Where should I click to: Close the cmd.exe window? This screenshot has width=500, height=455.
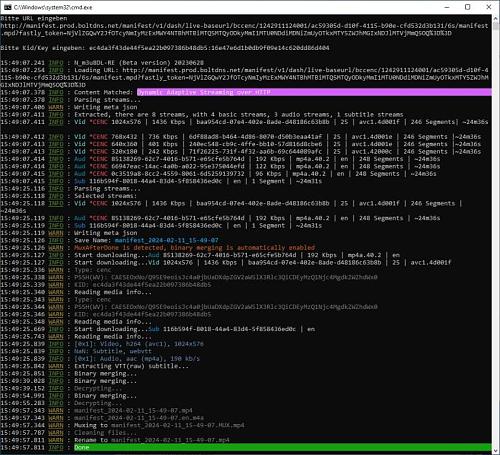pos(489,7)
